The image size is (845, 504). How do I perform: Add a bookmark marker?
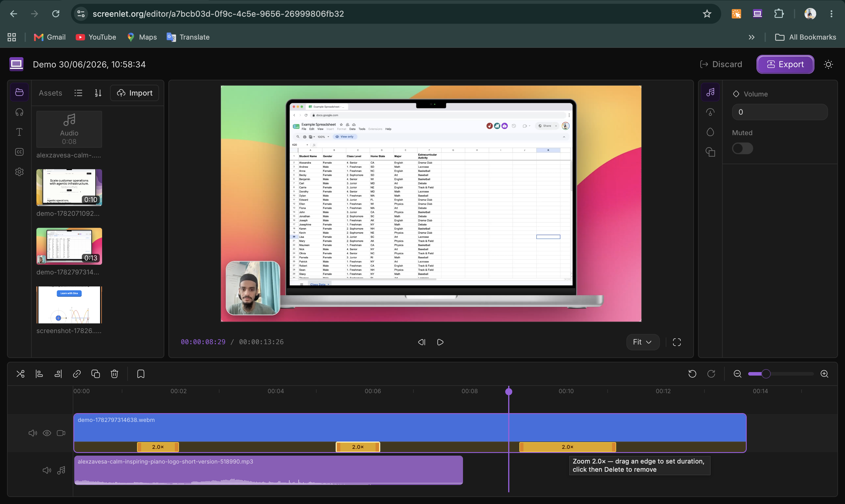[x=141, y=374]
